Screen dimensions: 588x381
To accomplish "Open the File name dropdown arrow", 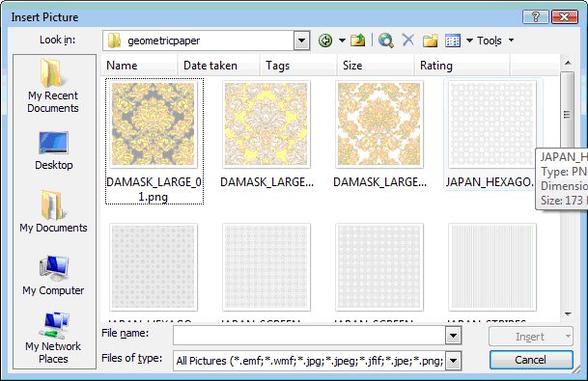I will coord(453,336).
